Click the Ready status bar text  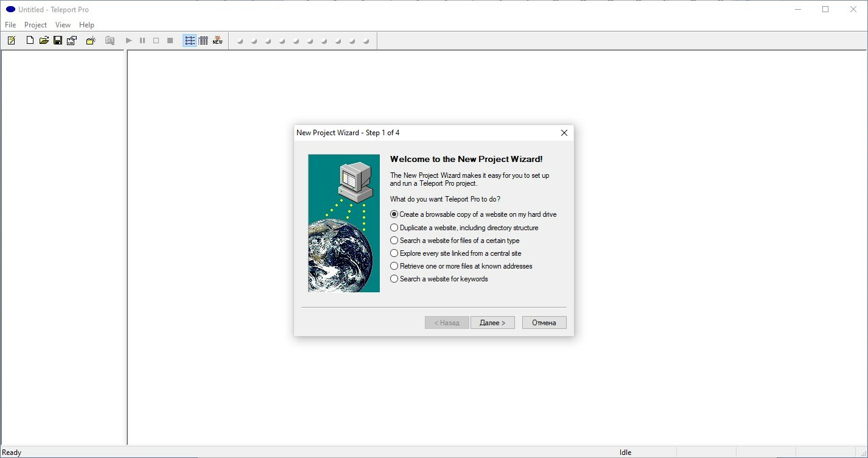point(12,453)
